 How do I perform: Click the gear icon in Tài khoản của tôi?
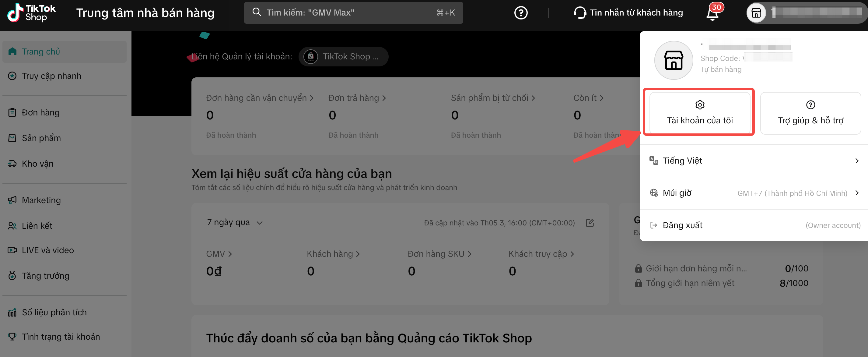point(699,105)
